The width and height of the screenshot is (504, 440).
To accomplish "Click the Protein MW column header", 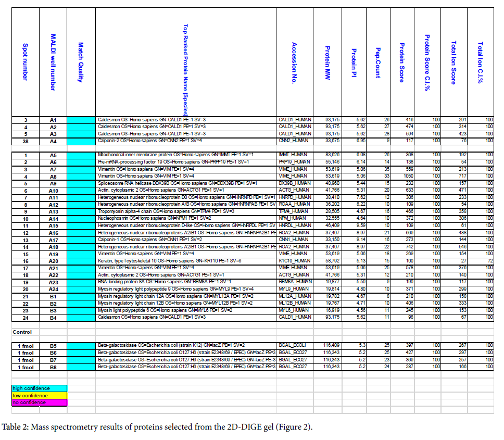I will tap(327, 62).
